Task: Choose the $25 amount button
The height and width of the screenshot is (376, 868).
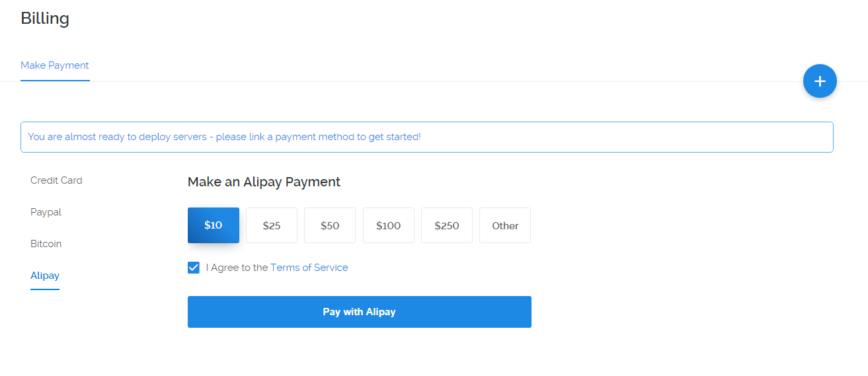Action: (x=272, y=225)
